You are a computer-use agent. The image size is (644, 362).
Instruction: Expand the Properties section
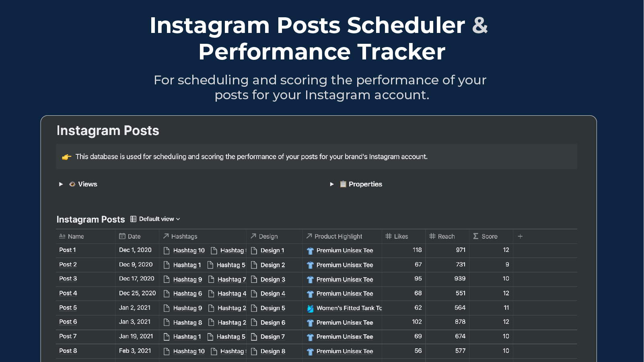click(331, 184)
